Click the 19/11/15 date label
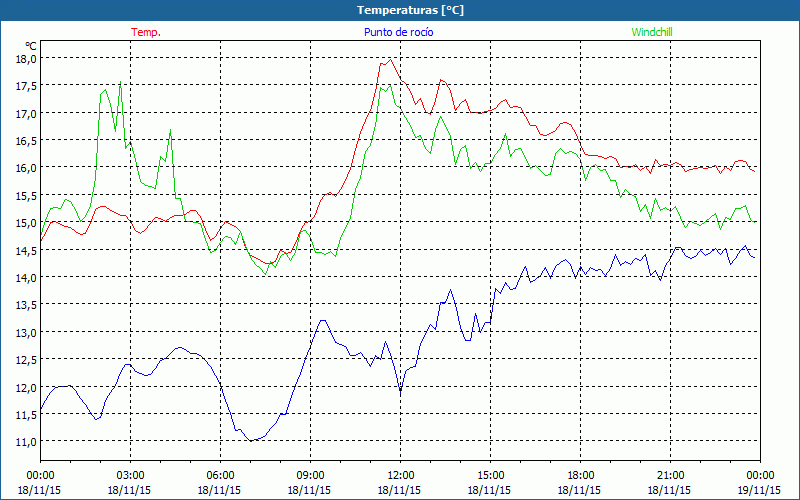The height and width of the screenshot is (500, 800). pyautogui.click(x=759, y=490)
